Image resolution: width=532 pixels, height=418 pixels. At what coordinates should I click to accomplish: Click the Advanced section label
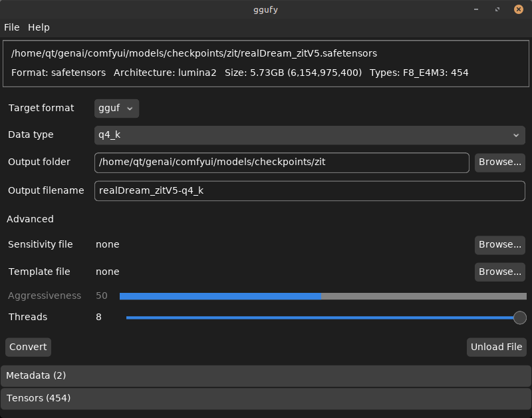pos(30,219)
